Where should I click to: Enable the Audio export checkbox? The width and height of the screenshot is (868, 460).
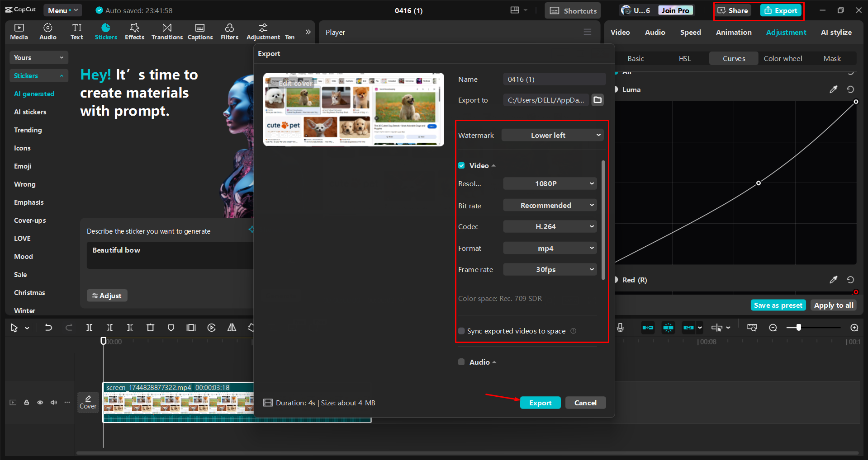click(461, 361)
